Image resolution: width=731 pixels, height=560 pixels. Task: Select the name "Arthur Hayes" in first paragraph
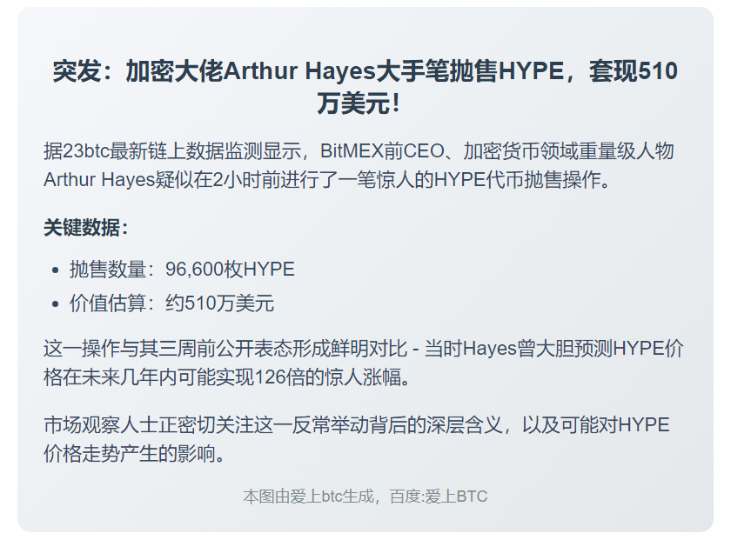click(98, 179)
